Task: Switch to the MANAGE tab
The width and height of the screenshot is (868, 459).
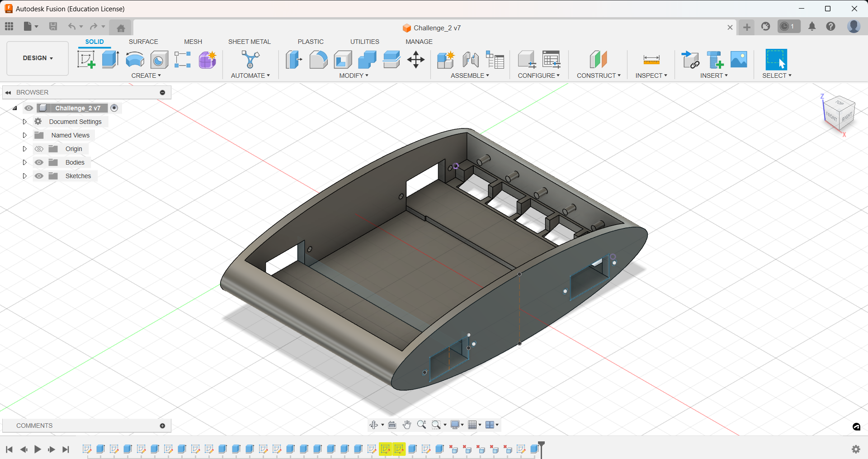Action: point(419,42)
